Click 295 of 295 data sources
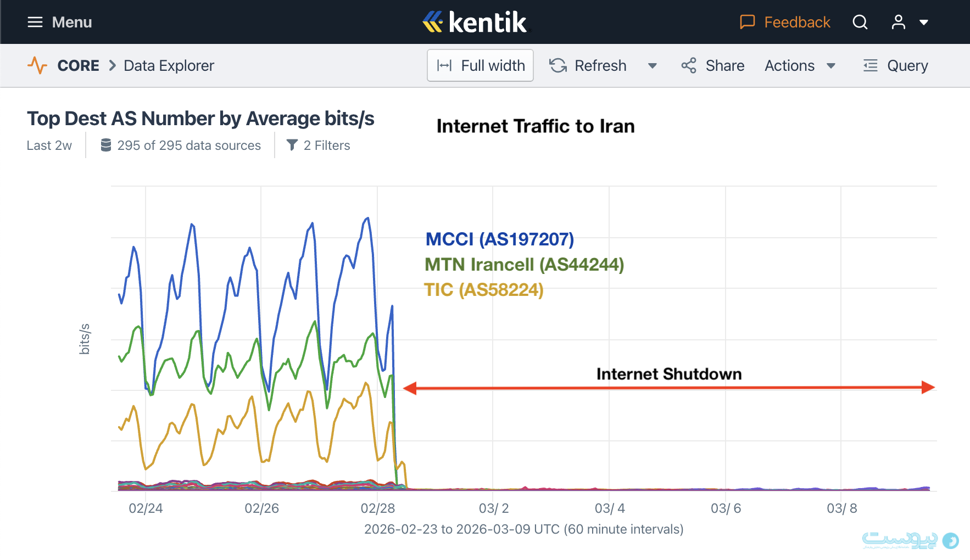 click(188, 145)
